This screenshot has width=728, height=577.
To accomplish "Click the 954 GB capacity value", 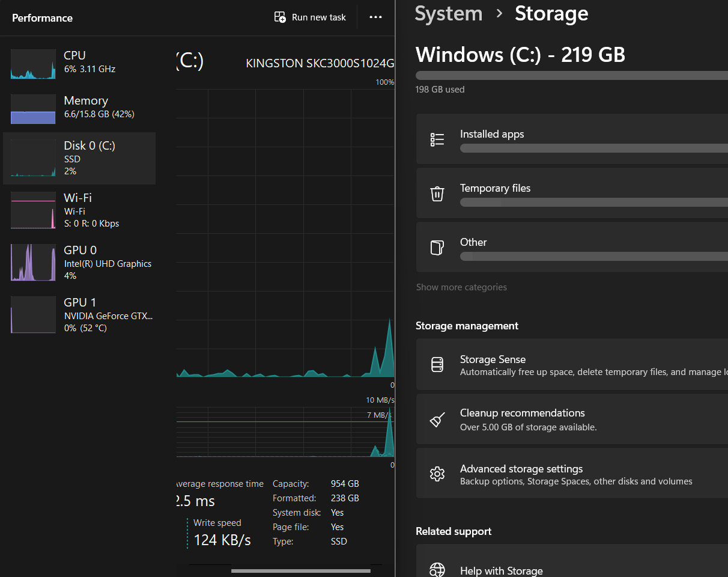I will pyautogui.click(x=345, y=484).
